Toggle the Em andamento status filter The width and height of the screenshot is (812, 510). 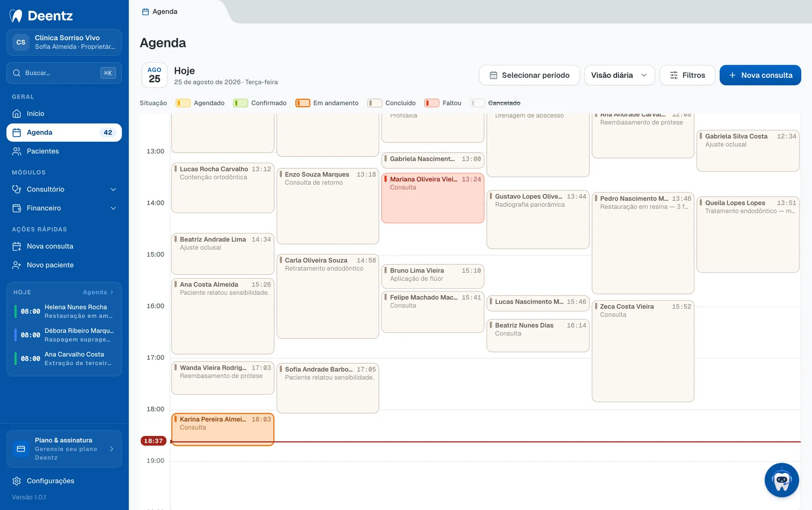pos(327,103)
